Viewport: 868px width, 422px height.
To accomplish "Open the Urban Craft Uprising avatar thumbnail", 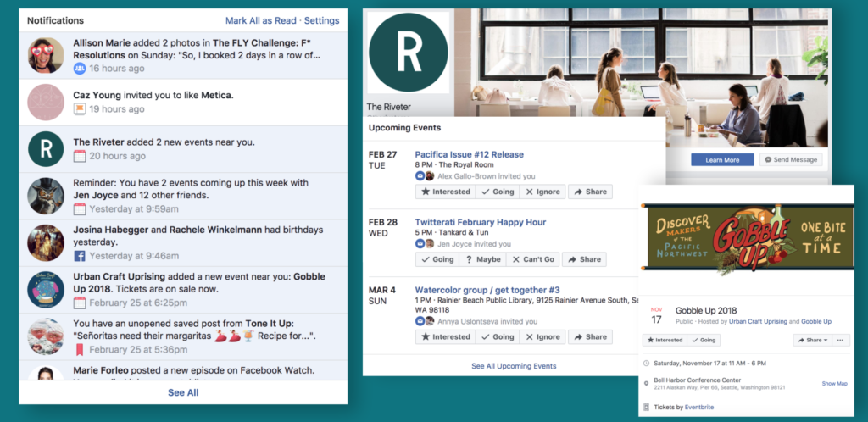I will (x=46, y=290).
